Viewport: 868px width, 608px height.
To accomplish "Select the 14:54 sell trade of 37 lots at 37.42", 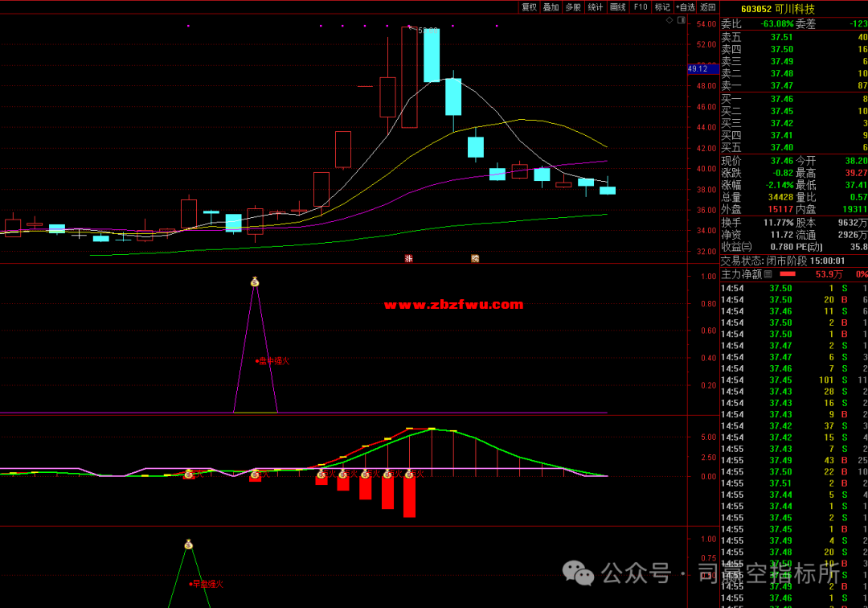I will 794,426.
